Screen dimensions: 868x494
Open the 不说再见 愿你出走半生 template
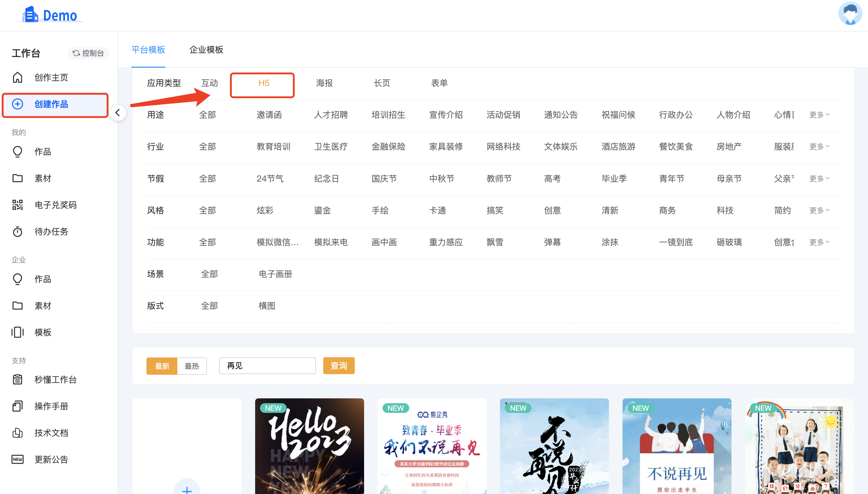click(x=677, y=446)
